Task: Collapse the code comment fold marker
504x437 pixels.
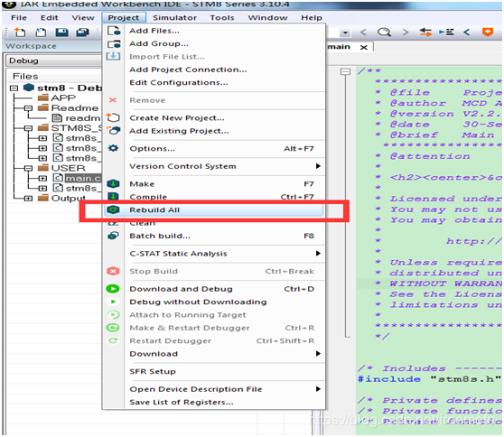Action: point(345,71)
